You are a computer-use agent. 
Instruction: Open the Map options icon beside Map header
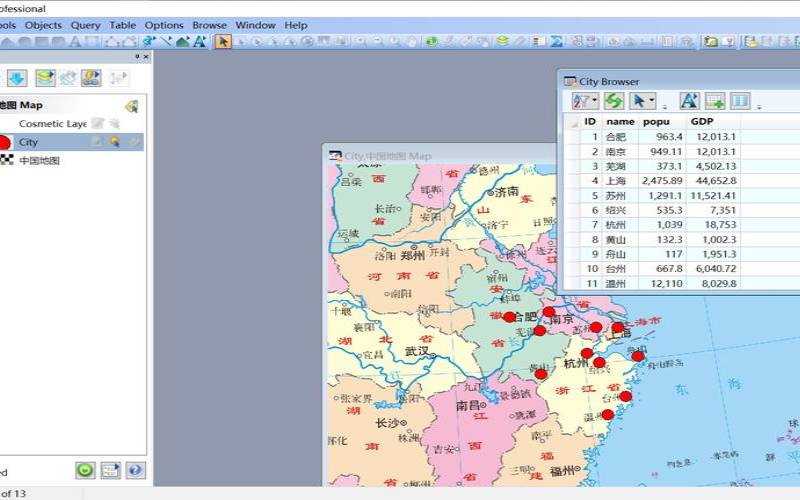(x=130, y=106)
